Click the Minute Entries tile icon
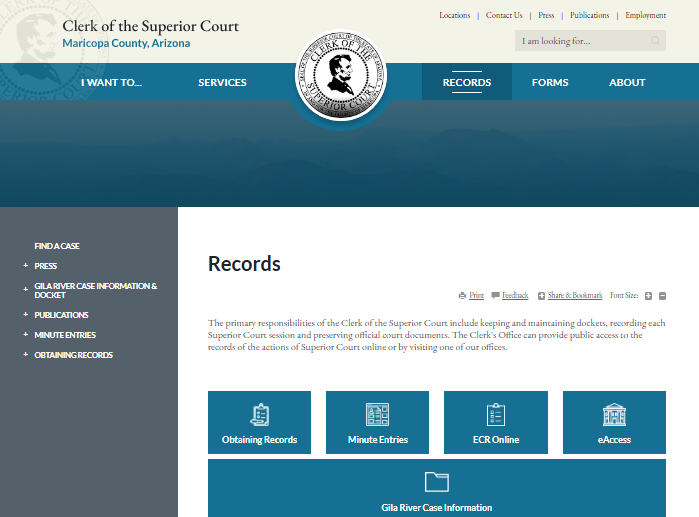 (377, 414)
